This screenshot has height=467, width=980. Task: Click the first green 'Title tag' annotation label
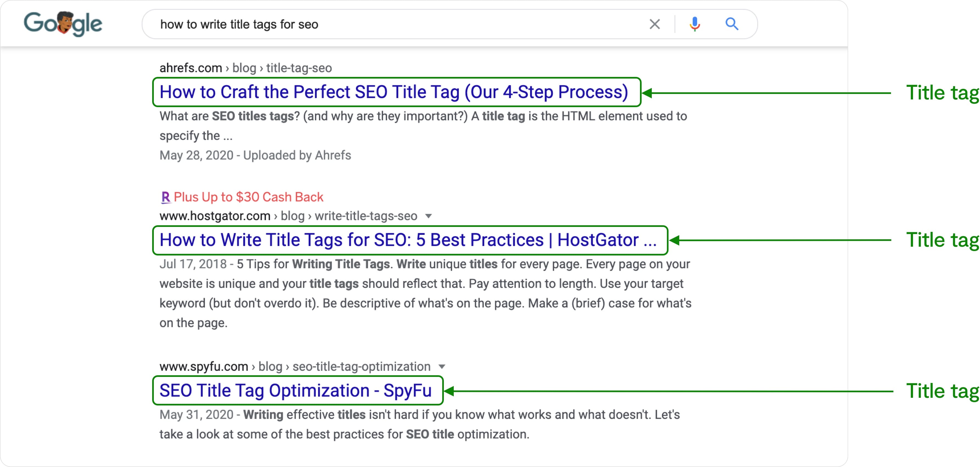(942, 93)
